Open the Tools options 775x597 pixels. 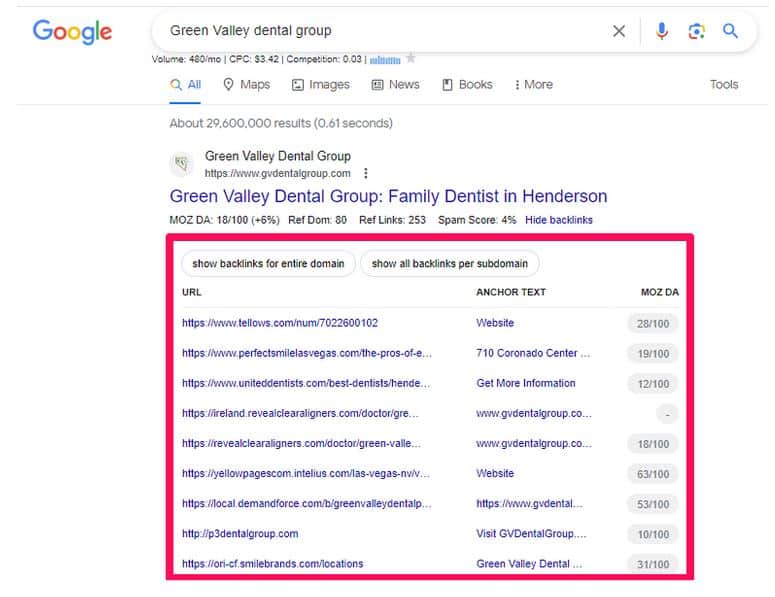click(724, 85)
